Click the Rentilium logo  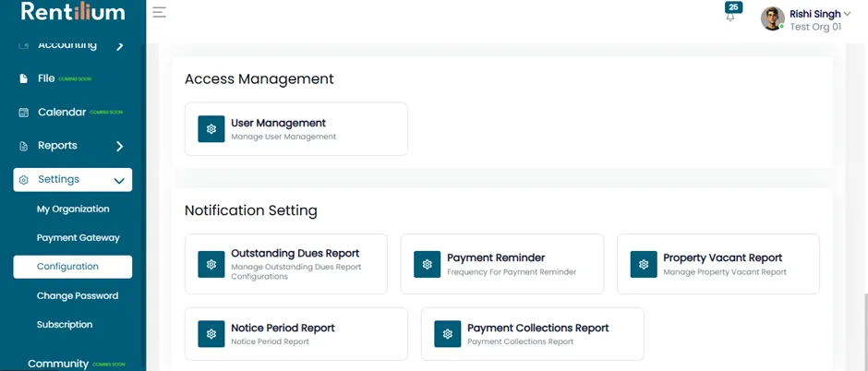click(x=73, y=12)
